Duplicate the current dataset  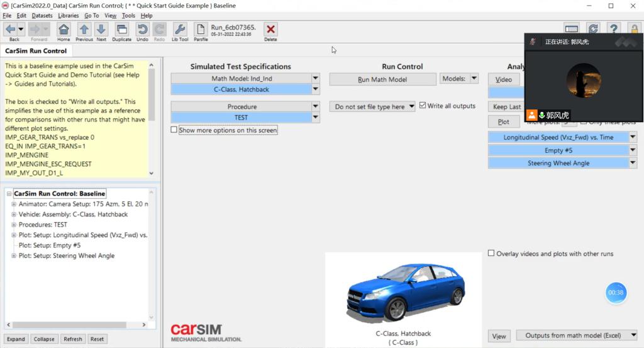coord(122,29)
